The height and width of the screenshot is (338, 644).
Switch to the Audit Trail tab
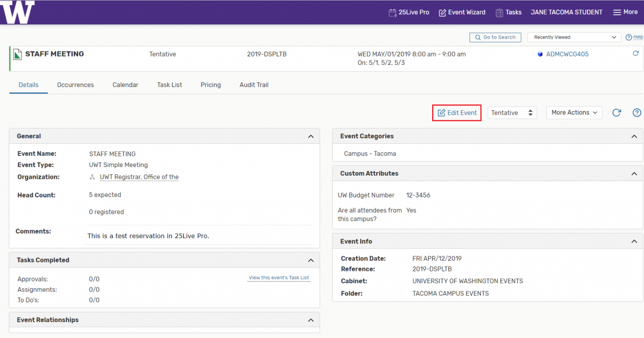pos(254,85)
